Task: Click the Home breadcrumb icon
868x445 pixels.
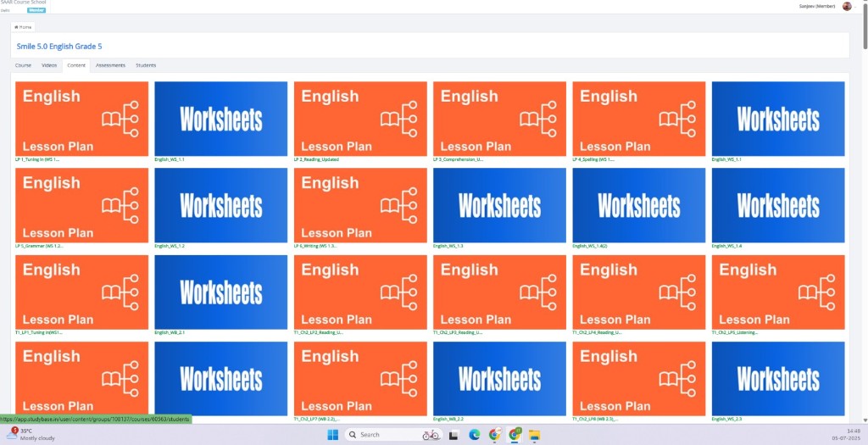Action: click(x=16, y=27)
